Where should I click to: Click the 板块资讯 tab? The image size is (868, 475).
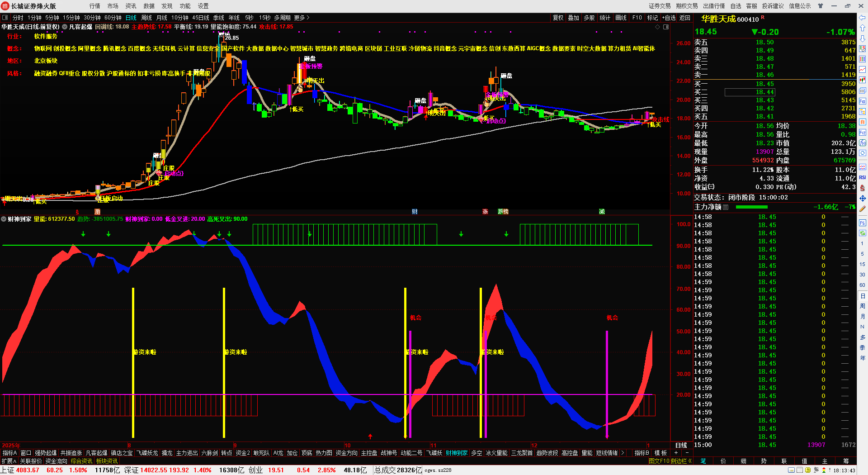click(107, 461)
